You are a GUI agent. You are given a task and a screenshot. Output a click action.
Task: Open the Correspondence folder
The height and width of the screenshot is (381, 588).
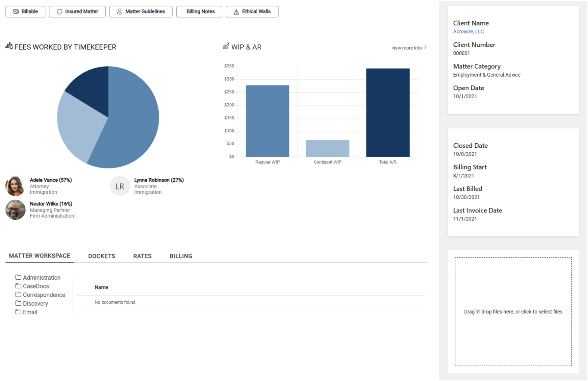click(x=44, y=295)
